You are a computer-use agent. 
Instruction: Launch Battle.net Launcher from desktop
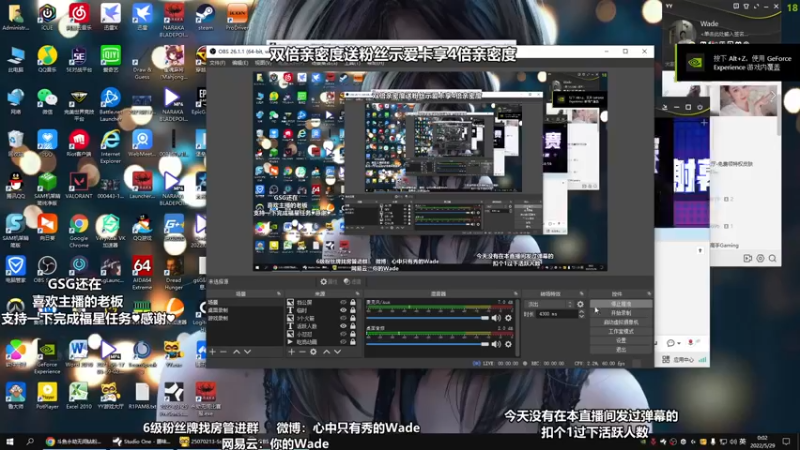click(x=110, y=104)
